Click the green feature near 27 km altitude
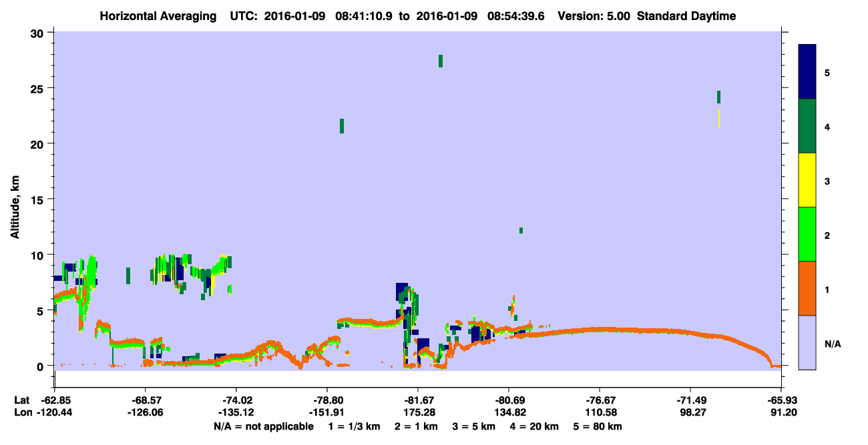Viewport: 868px width, 445px height. pos(441,61)
